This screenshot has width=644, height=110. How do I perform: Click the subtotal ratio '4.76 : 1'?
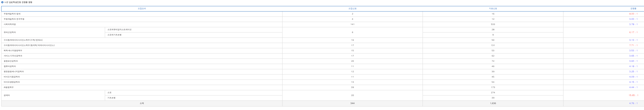pyautogui.click(x=633, y=103)
